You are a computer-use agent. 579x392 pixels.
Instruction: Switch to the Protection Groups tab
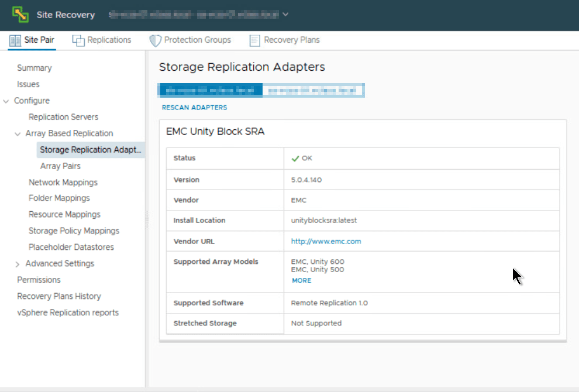pos(197,40)
